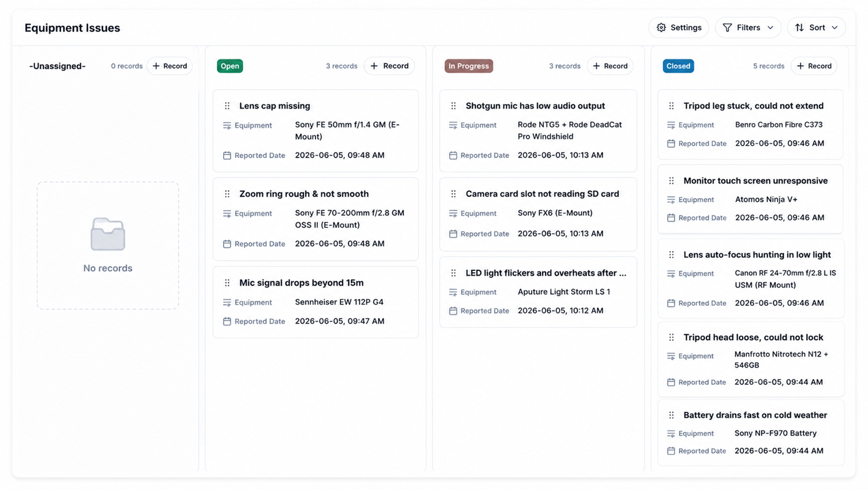
Task: Open Camera card slot not reading SD card
Action: tap(542, 194)
